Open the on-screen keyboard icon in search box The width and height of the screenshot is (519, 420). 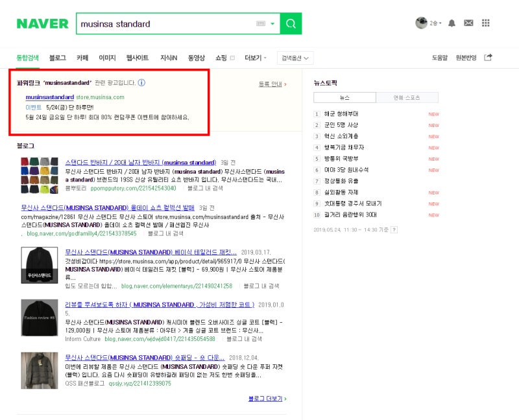coord(261,23)
